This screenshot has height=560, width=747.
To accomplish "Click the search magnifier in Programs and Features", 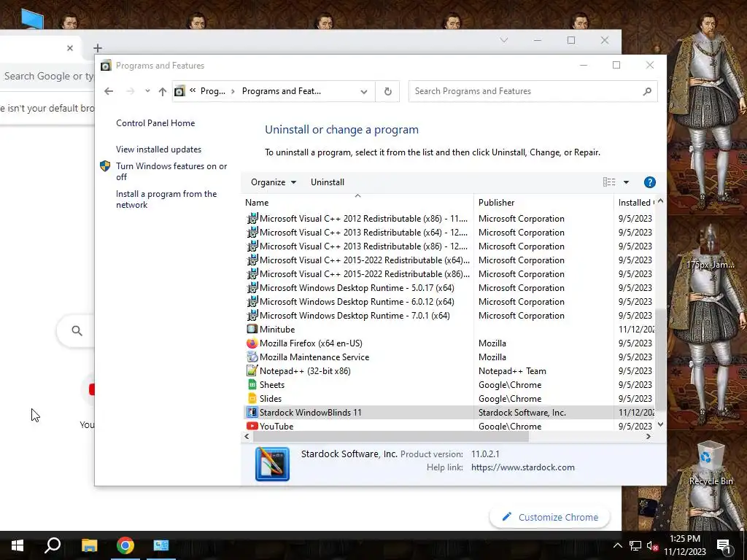I will point(647,91).
